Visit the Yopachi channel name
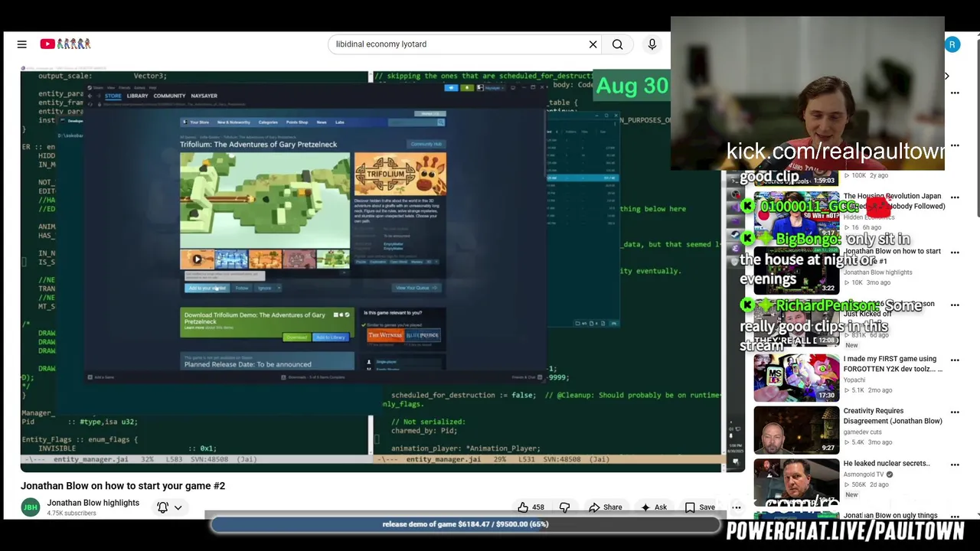 click(854, 380)
